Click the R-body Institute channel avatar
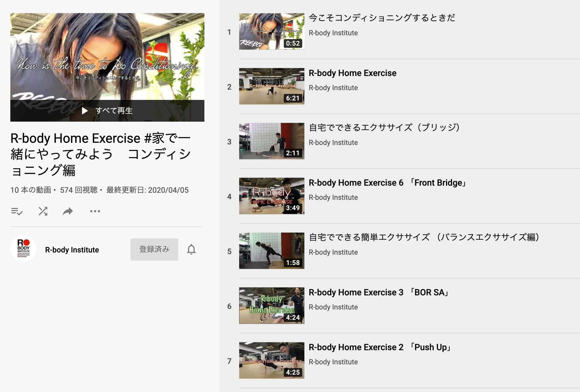 click(x=24, y=249)
